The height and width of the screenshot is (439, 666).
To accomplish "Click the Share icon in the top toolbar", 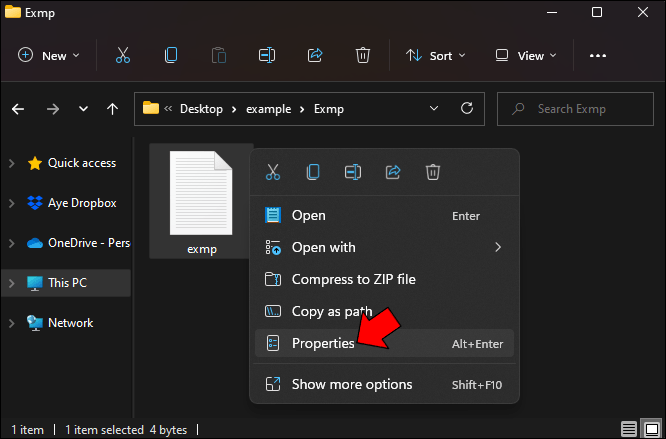I will (316, 56).
